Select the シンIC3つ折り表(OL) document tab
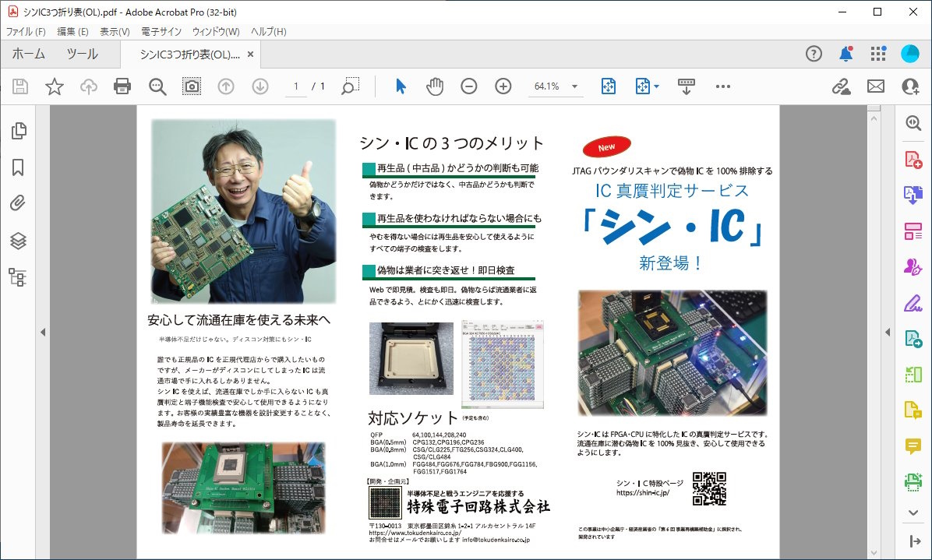Screen dimensions: 932x560 coord(190,55)
